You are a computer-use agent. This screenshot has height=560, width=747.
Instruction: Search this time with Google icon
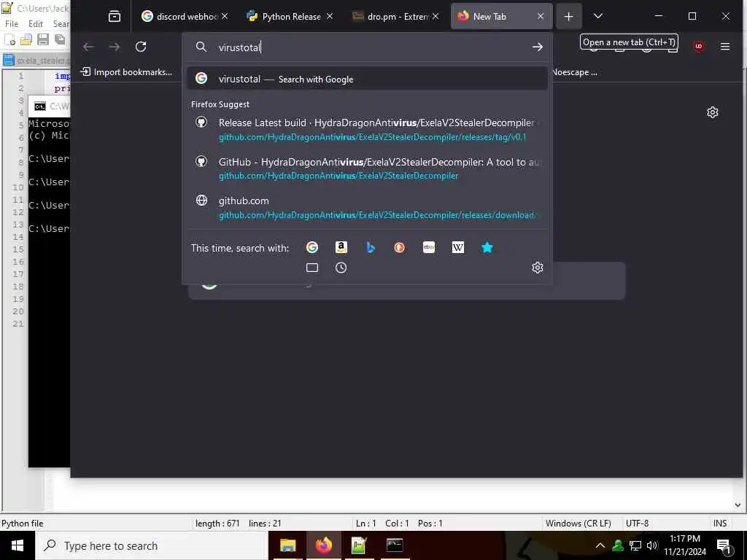[x=312, y=248]
